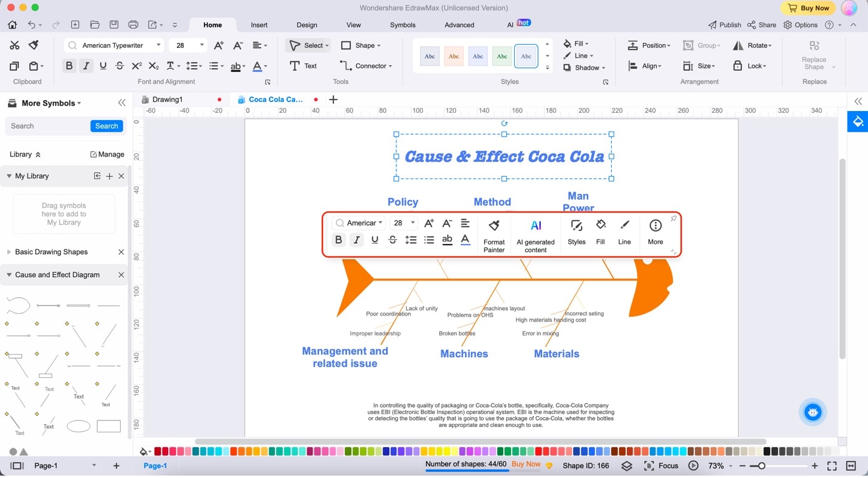
Task: Click the fit to page icon in status bar
Action: [851, 466]
